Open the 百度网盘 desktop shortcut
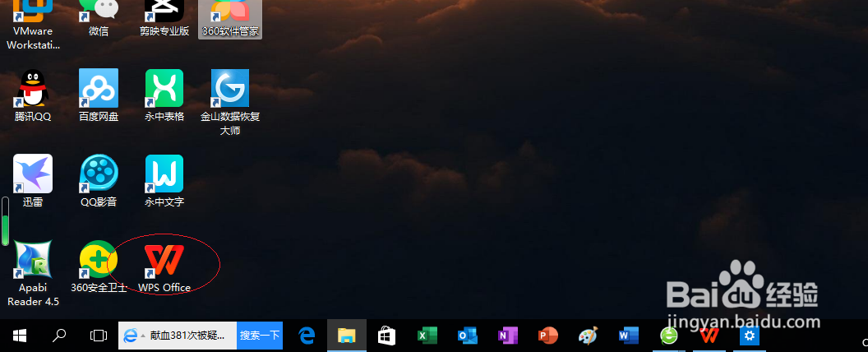Image resolution: width=868 pixels, height=352 pixels. pos(99,95)
